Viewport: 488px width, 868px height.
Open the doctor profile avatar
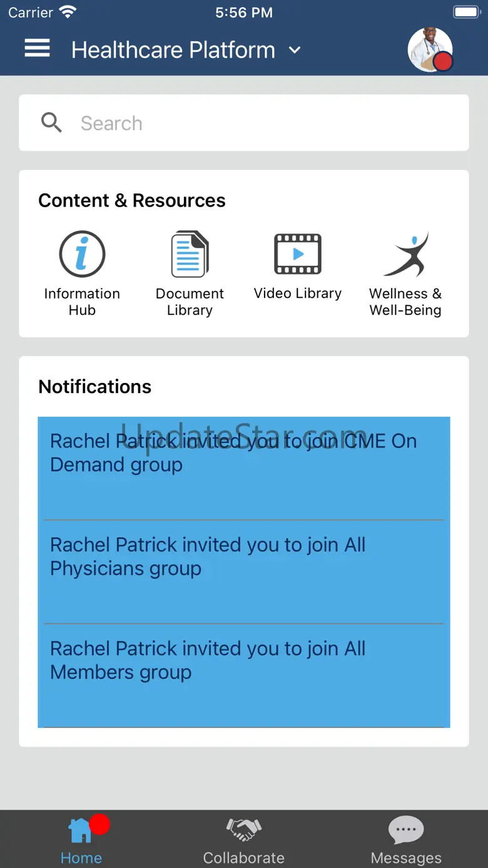tap(428, 48)
